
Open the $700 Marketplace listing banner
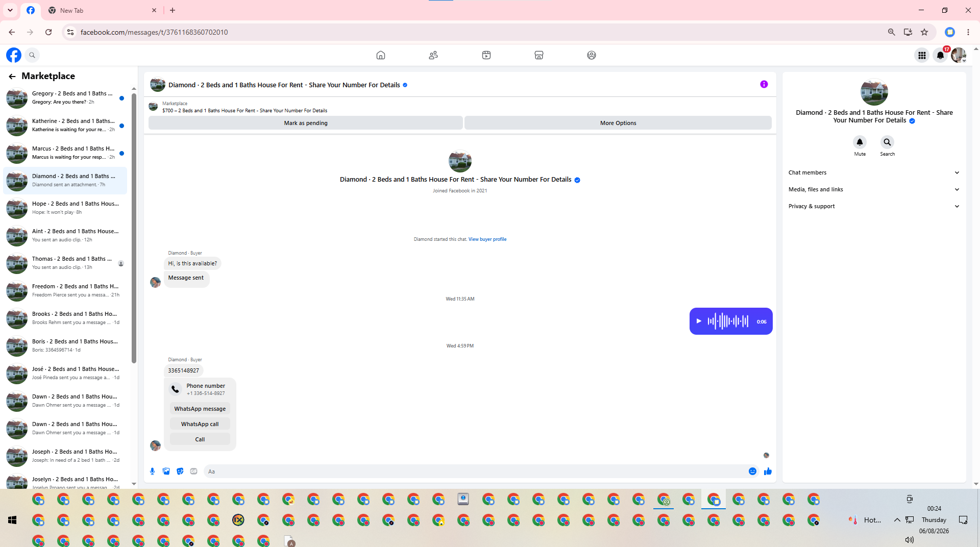click(459, 107)
